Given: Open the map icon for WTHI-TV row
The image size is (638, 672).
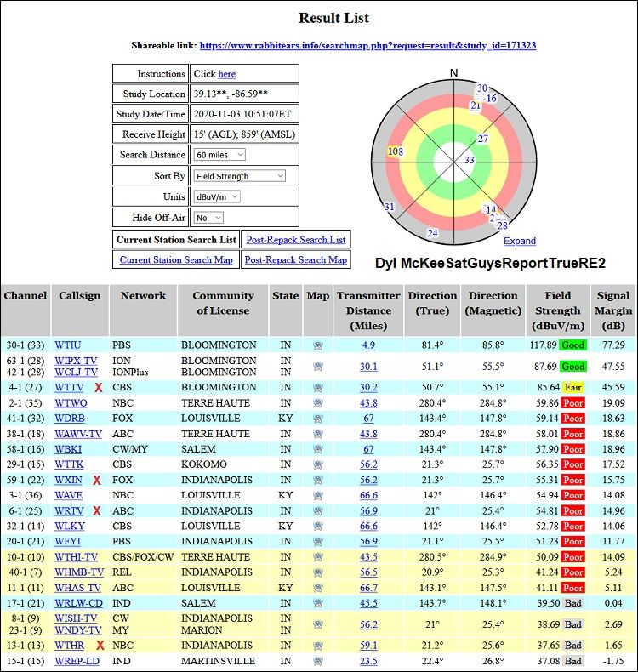Looking at the screenshot, I should coord(317,557).
